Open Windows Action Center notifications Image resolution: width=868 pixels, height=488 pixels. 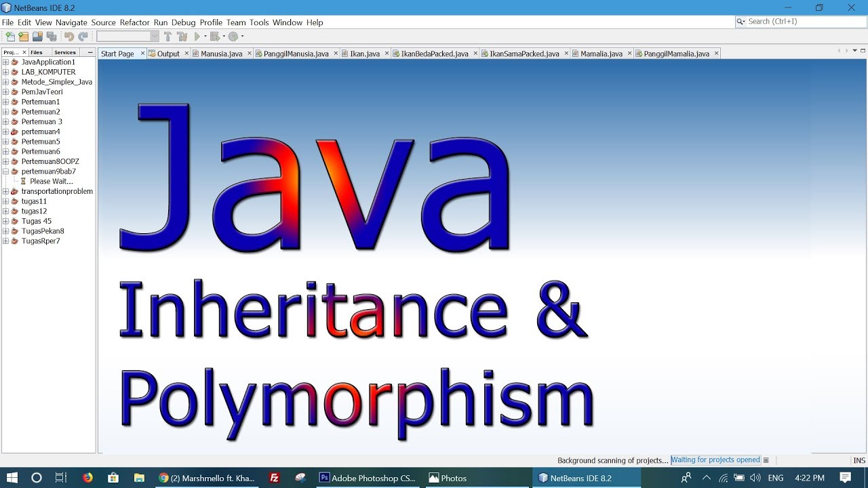(x=845, y=478)
